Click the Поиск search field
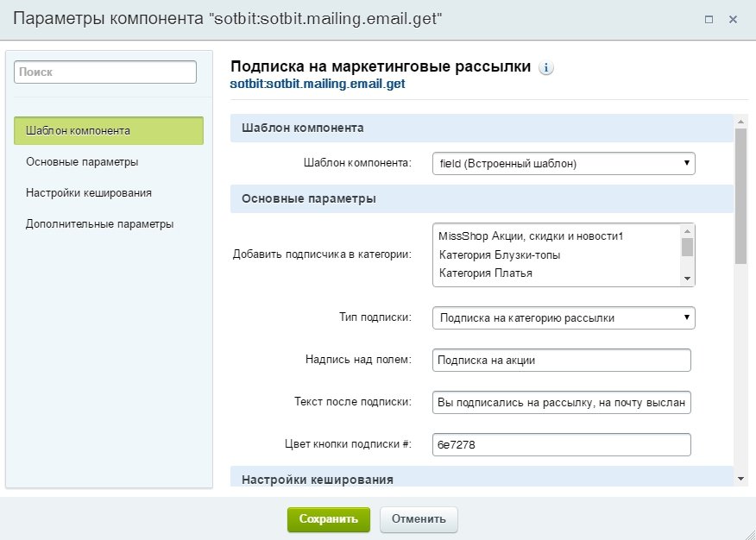 tap(105, 72)
